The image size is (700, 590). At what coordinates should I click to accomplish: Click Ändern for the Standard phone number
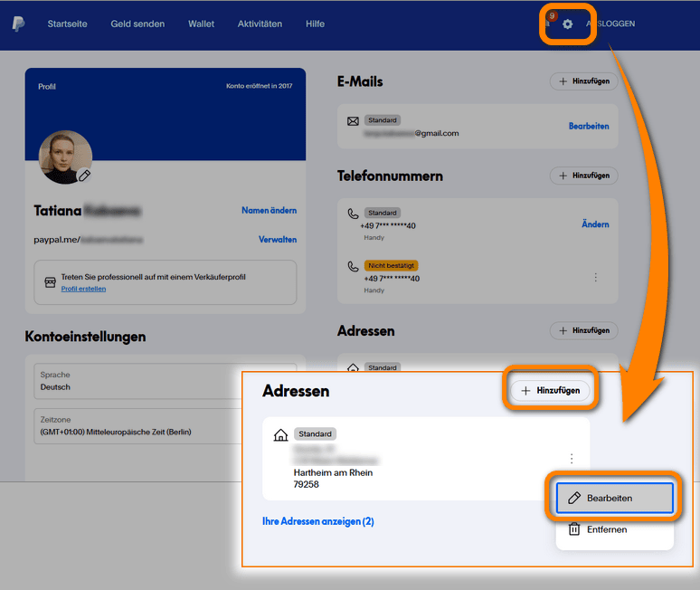point(595,224)
